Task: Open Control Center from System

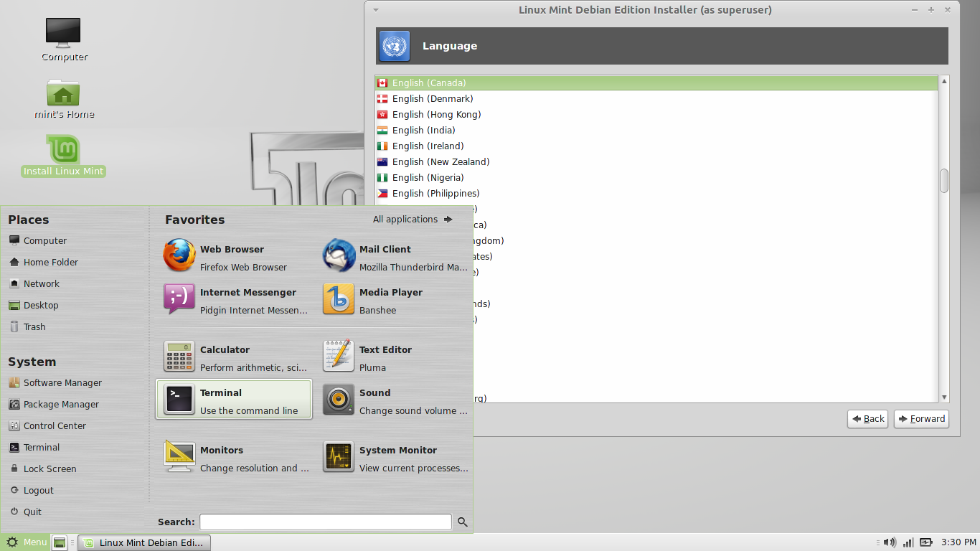Action: (x=47, y=426)
